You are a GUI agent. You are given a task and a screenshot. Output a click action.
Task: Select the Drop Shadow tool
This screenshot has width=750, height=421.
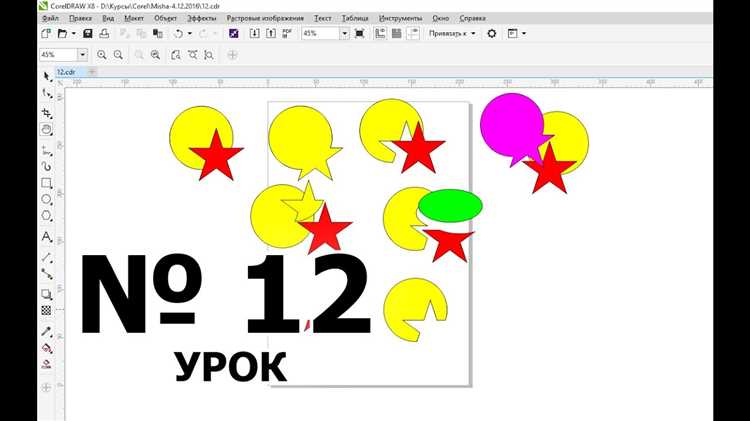point(46,294)
